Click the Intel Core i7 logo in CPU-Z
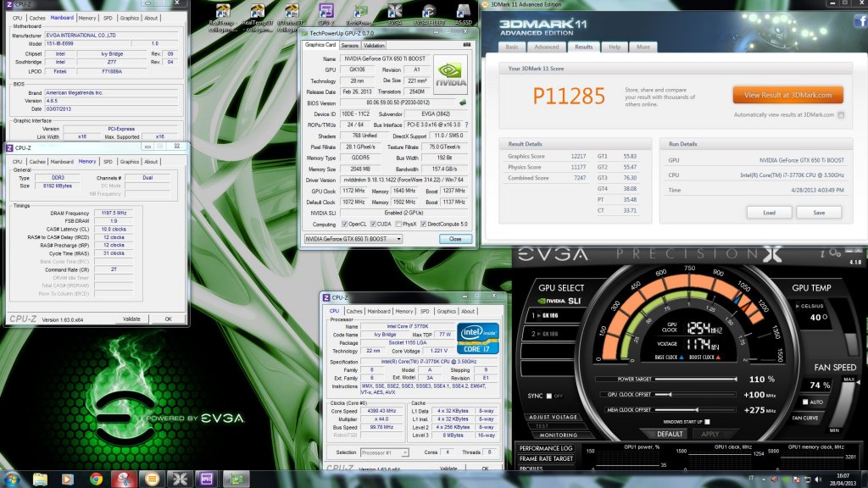 (x=478, y=338)
